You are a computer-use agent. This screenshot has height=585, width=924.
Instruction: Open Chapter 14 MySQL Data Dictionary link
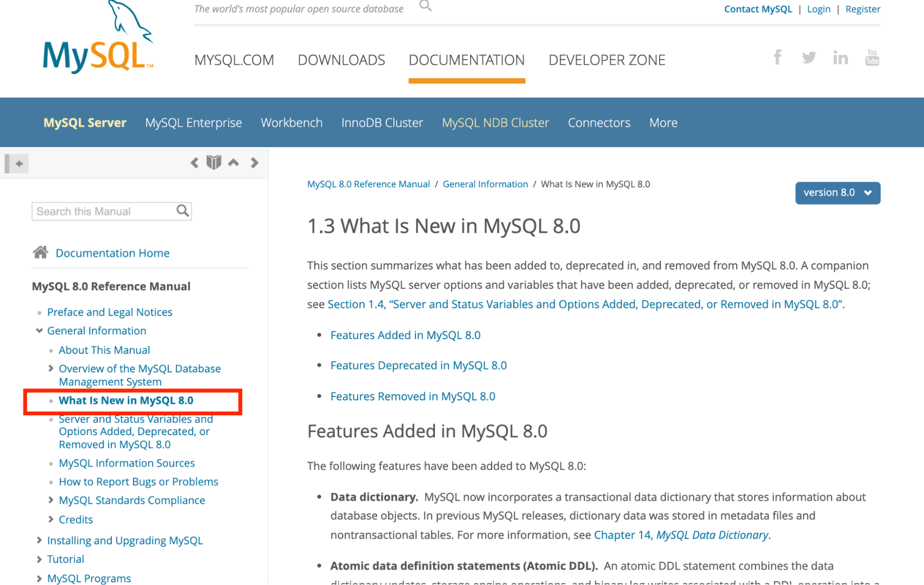click(681, 535)
